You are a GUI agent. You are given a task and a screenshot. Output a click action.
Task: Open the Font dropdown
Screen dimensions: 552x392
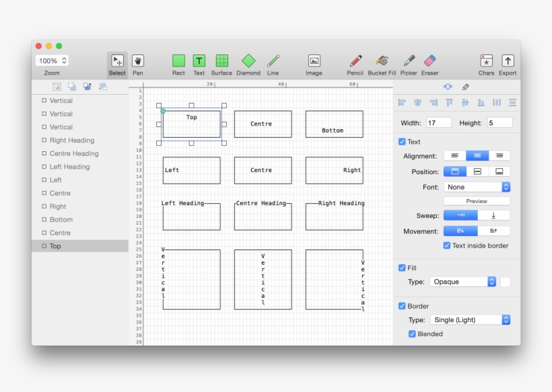tap(477, 186)
